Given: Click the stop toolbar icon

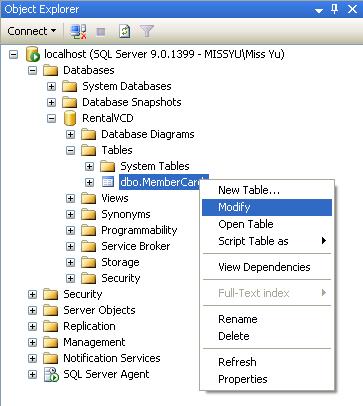Looking at the screenshot, I should [101, 32].
